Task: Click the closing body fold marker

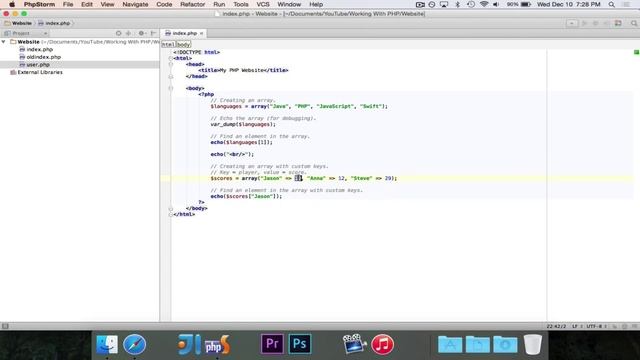Action: 171,209
